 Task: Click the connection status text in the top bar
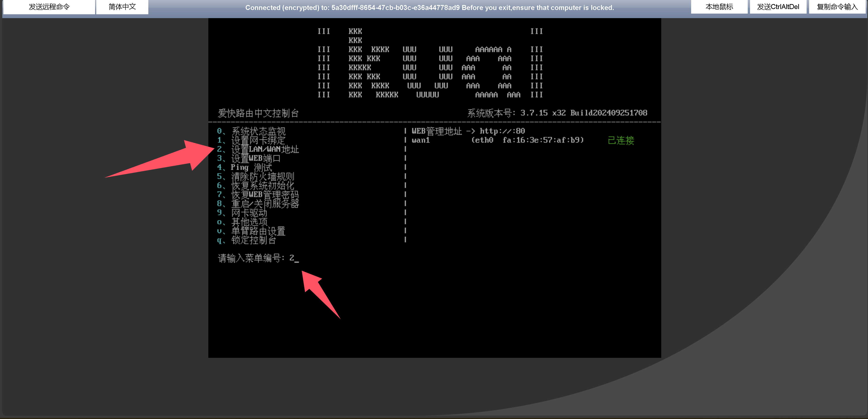430,7
